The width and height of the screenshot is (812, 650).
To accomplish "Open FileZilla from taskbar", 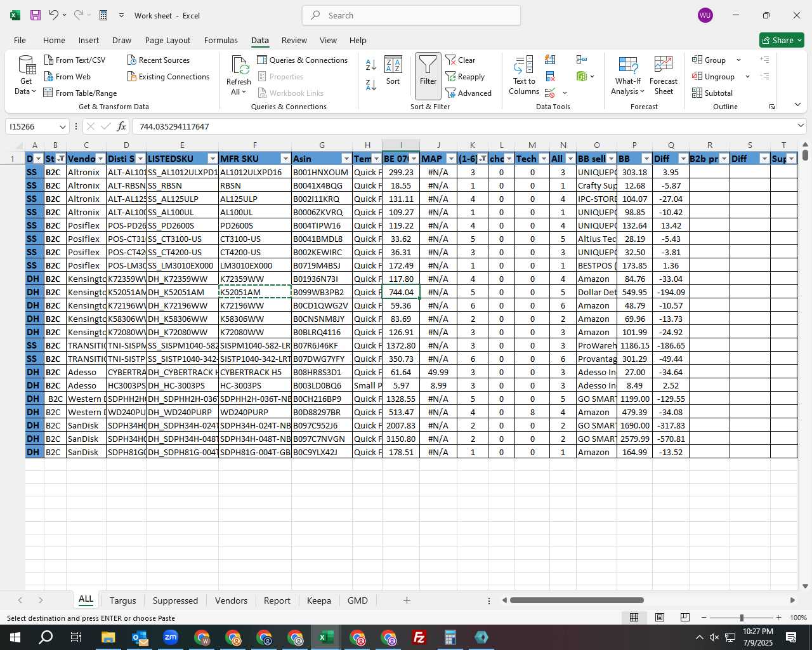I will [x=419, y=637].
